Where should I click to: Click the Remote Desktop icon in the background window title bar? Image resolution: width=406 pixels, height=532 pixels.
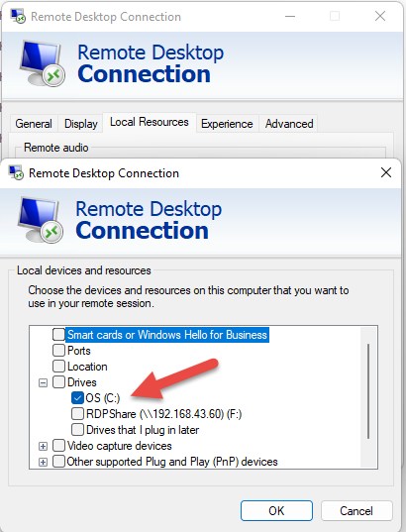[18, 16]
